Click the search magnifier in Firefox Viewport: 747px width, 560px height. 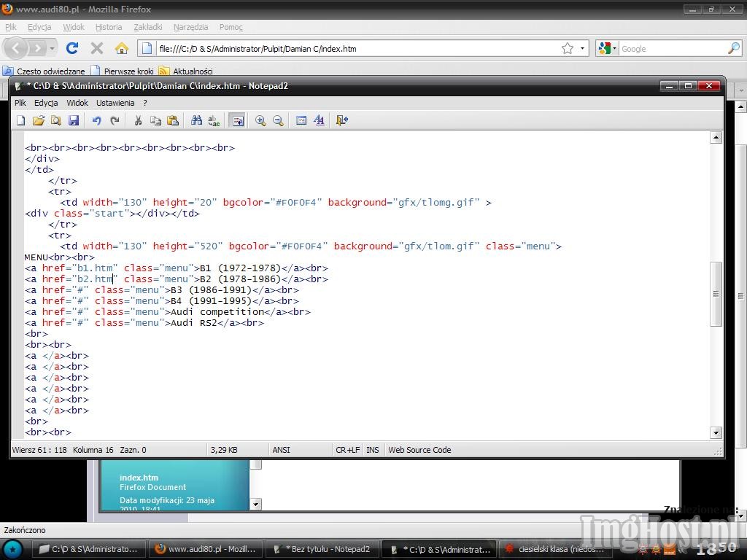[734, 49]
